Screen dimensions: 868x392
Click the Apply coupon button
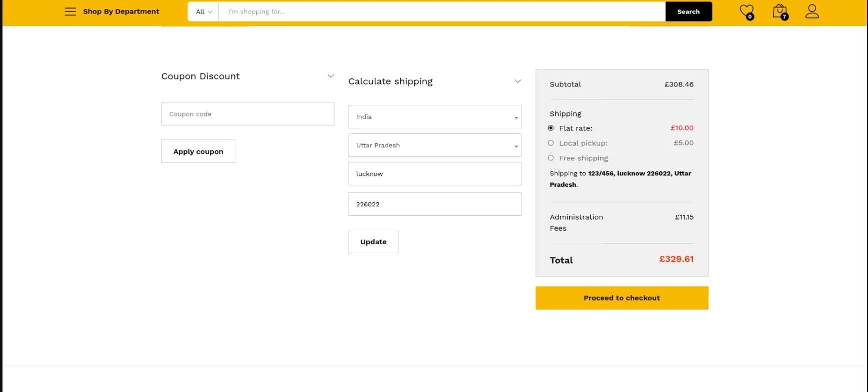(198, 151)
